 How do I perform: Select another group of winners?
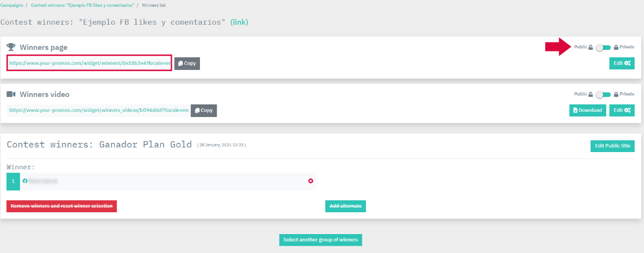tap(321, 240)
